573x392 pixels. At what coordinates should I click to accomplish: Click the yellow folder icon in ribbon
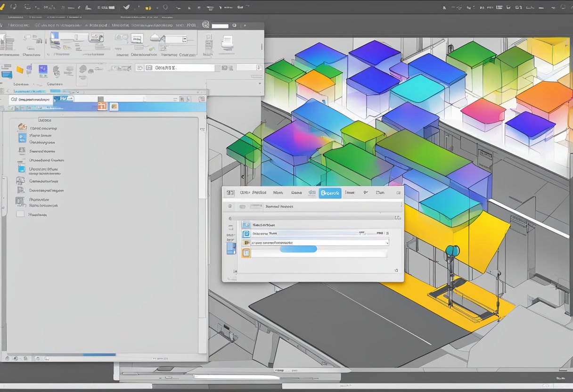pyautogui.click(x=20, y=70)
